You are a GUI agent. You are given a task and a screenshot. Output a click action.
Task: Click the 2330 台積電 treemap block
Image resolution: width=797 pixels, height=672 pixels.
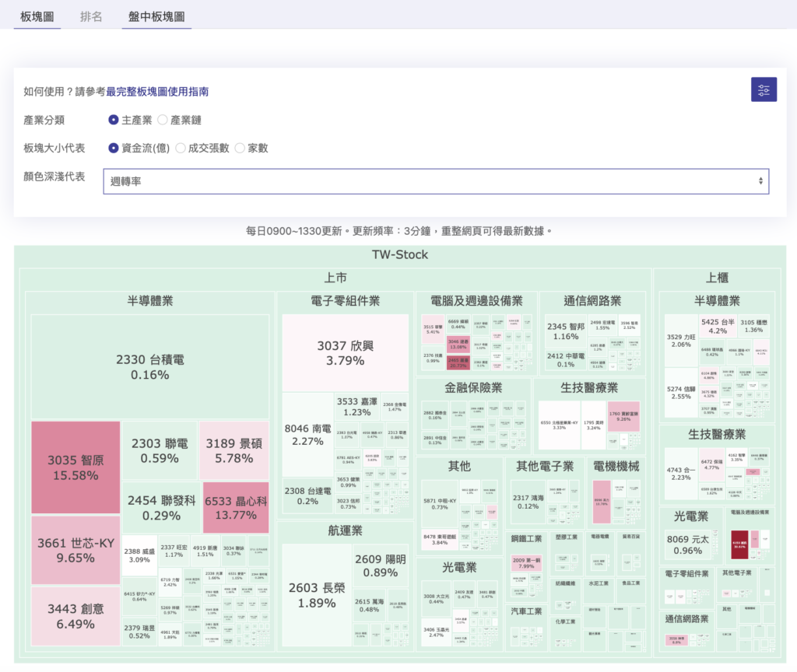150,367
